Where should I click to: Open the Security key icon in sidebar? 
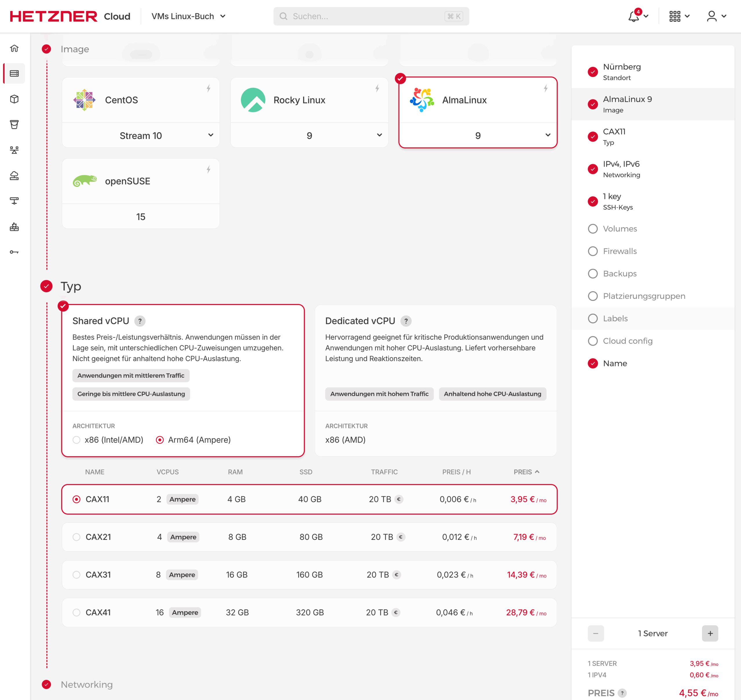14,252
